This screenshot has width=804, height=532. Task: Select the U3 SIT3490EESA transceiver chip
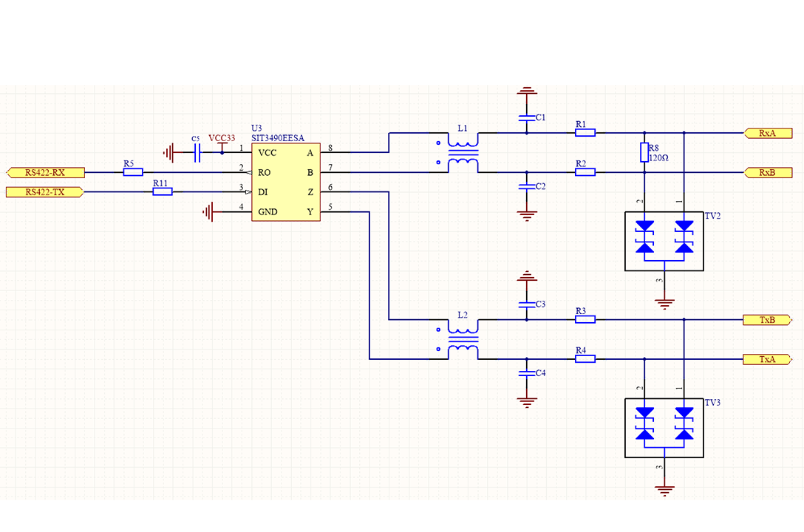pyautogui.click(x=285, y=181)
